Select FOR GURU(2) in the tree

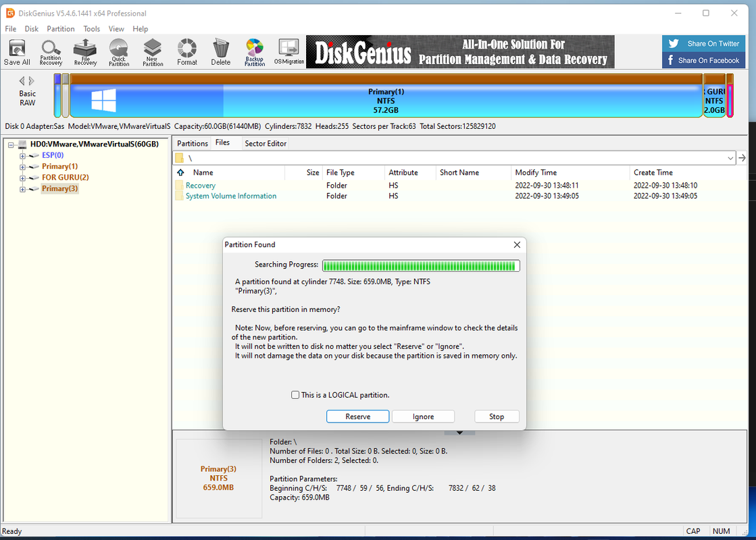tap(65, 178)
